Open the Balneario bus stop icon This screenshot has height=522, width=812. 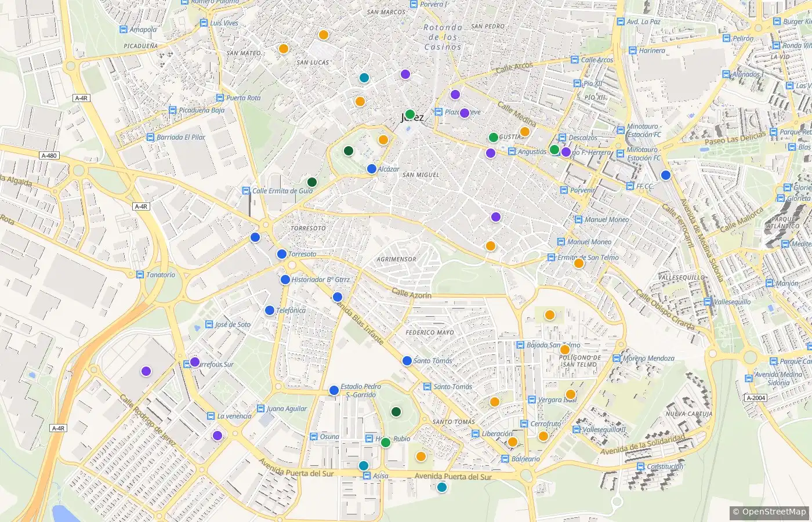(505, 459)
